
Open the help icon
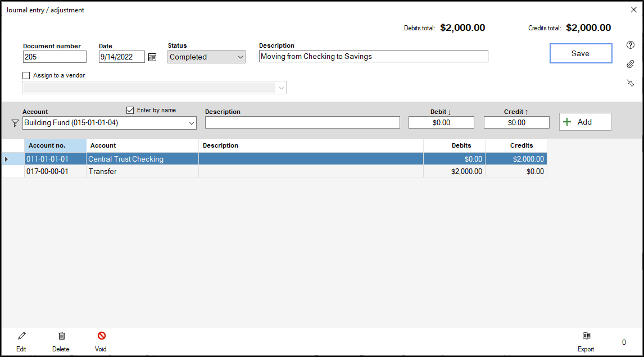[x=630, y=45]
